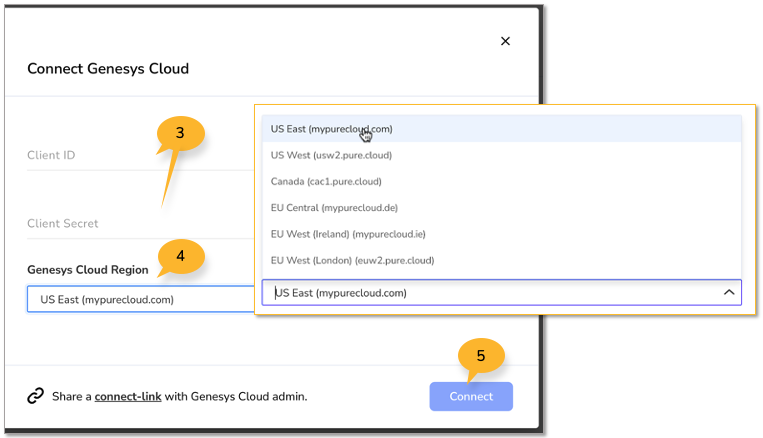
Task: Open the Genesys Cloud Region dropdown in dialog
Action: [141, 299]
